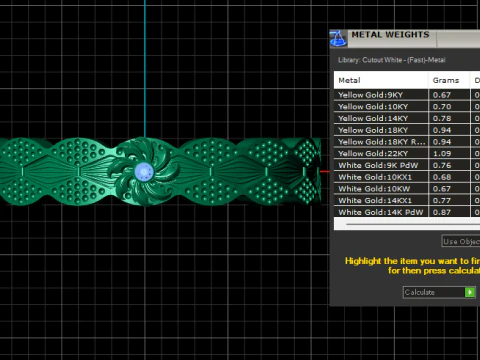Select the White Gold:10KW row
Screen dimensions: 480x360
[x=407, y=189]
